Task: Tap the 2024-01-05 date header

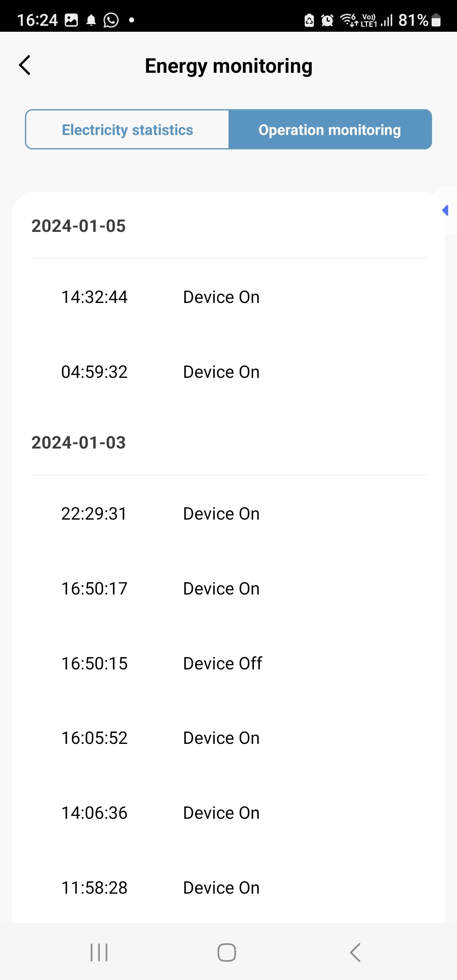Action: point(79,226)
